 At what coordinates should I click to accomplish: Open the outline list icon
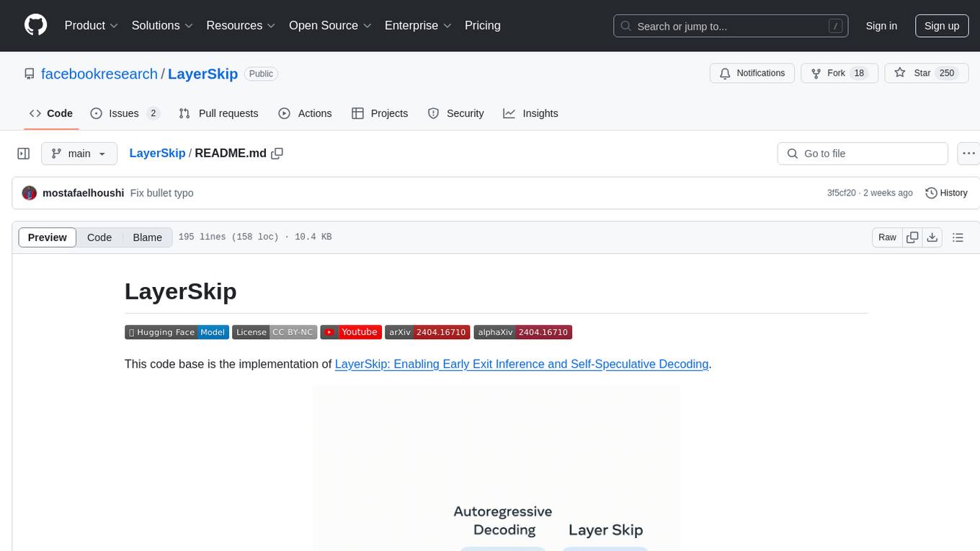point(958,237)
